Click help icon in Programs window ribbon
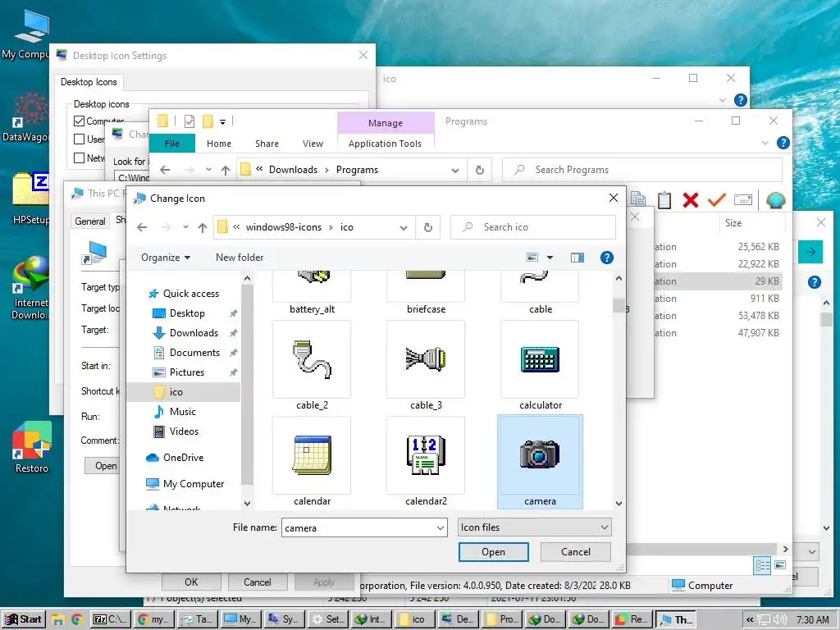 [783, 143]
